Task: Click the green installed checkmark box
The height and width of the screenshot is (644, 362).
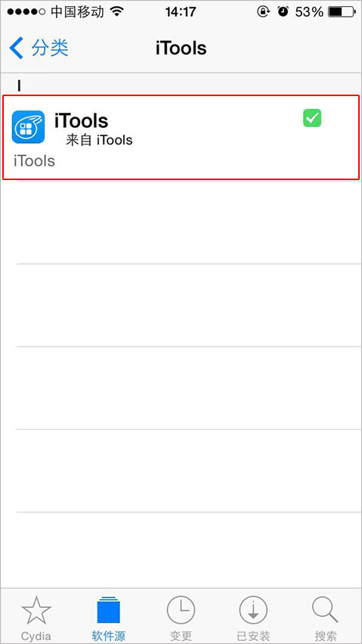Action: click(312, 118)
